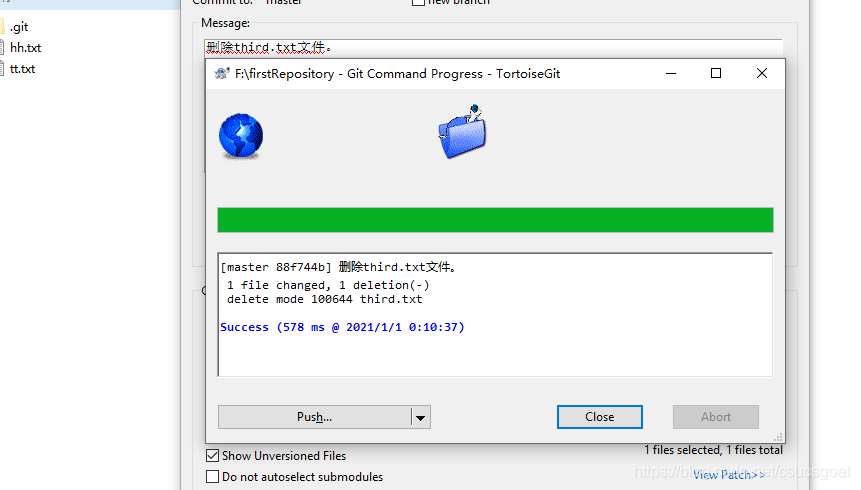Viewport: 861px width, 490px height.
Task: Select the .git folder icon
Action: pos(2,26)
